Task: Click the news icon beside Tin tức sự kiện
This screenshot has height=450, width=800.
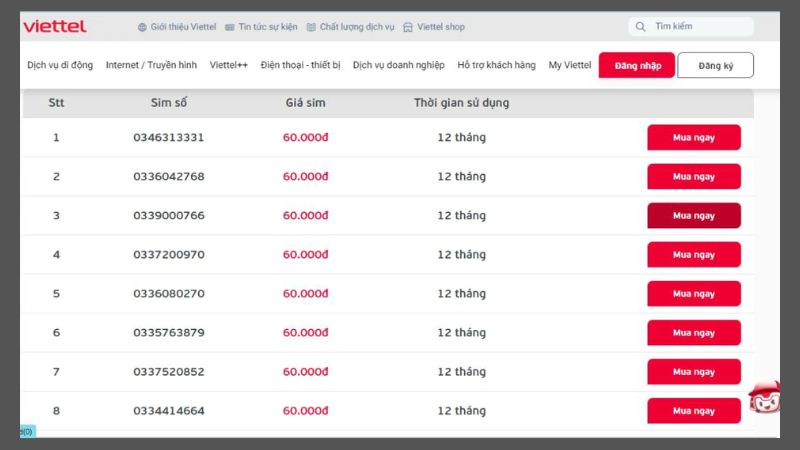Action: [x=230, y=27]
